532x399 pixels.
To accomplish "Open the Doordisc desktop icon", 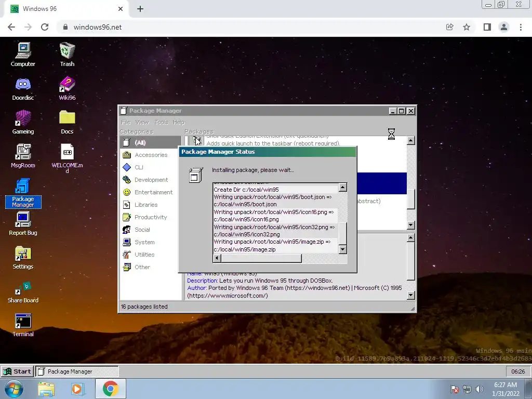I will pyautogui.click(x=23, y=89).
